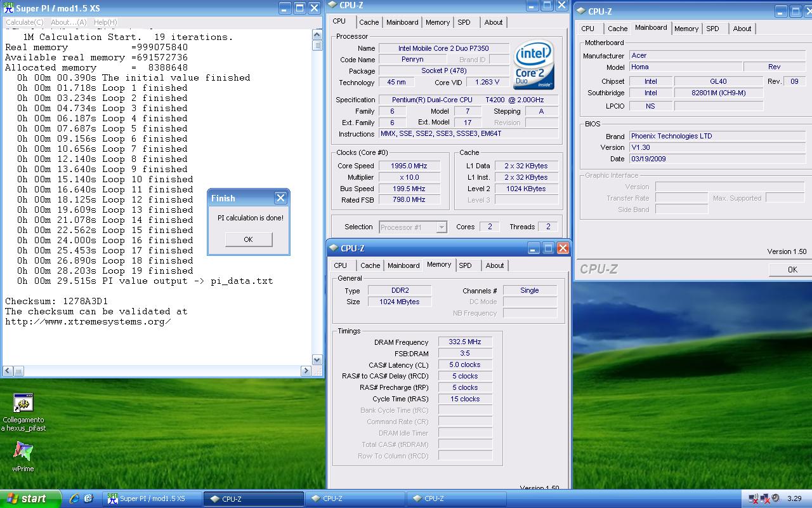The image size is (812, 508).
Task: Click the Multiplier value x 10.0
Action: coord(409,177)
